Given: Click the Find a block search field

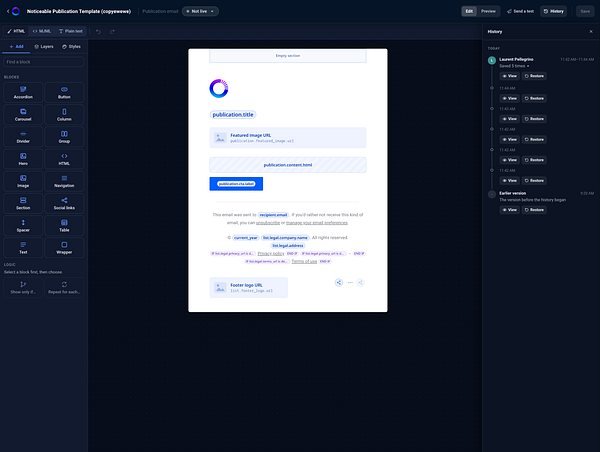Looking at the screenshot, I should (44, 62).
